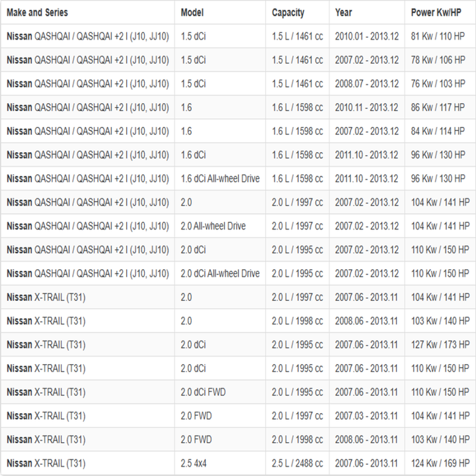Click the Model column header
This screenshot has height=476, width=476.
tap(192, 13)
